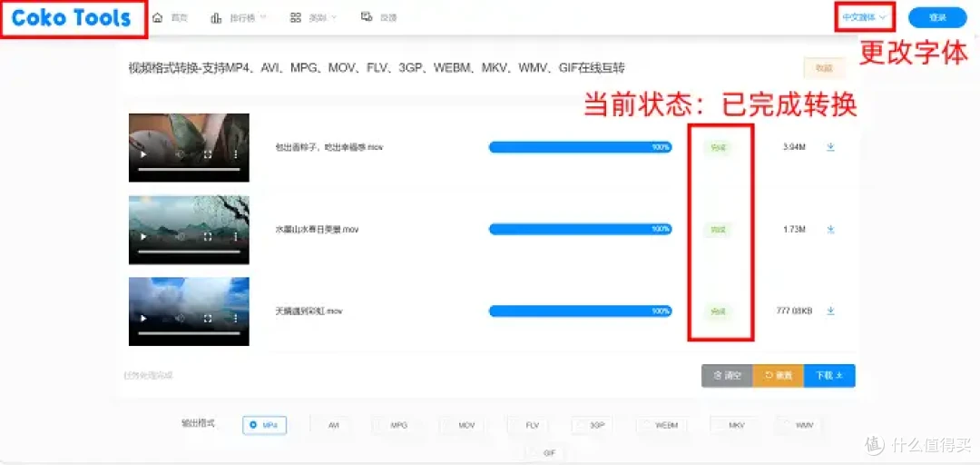
Task: Open more options on 天晴遇到彩虹 video
Action: (236, 319)
